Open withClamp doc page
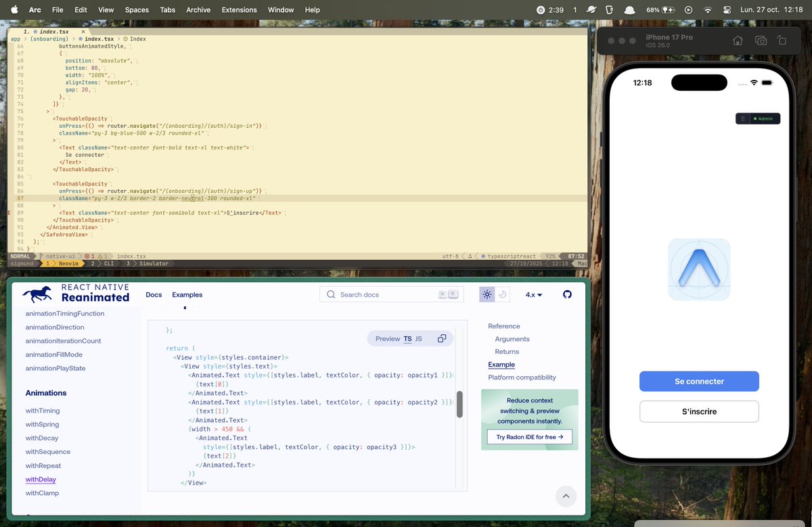Image resolution: width=812 pixels, height=527 pixels. tap(43, 493)
